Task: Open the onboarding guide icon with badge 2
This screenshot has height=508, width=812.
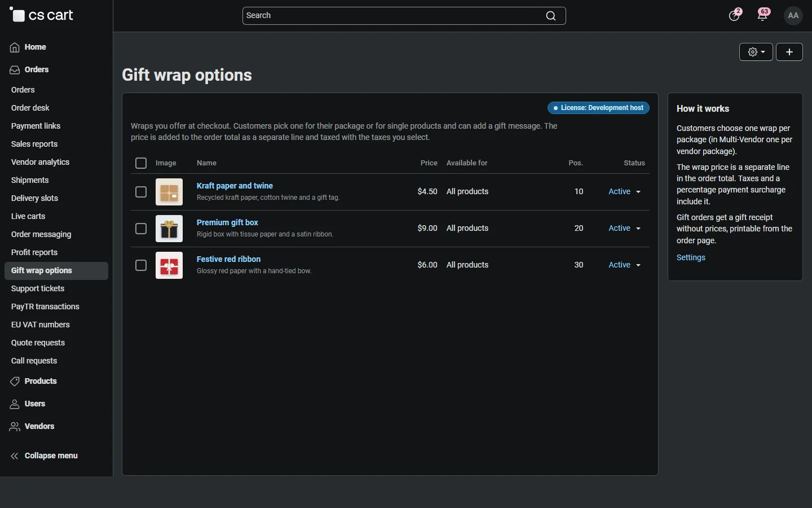Action: click(734, 15)
